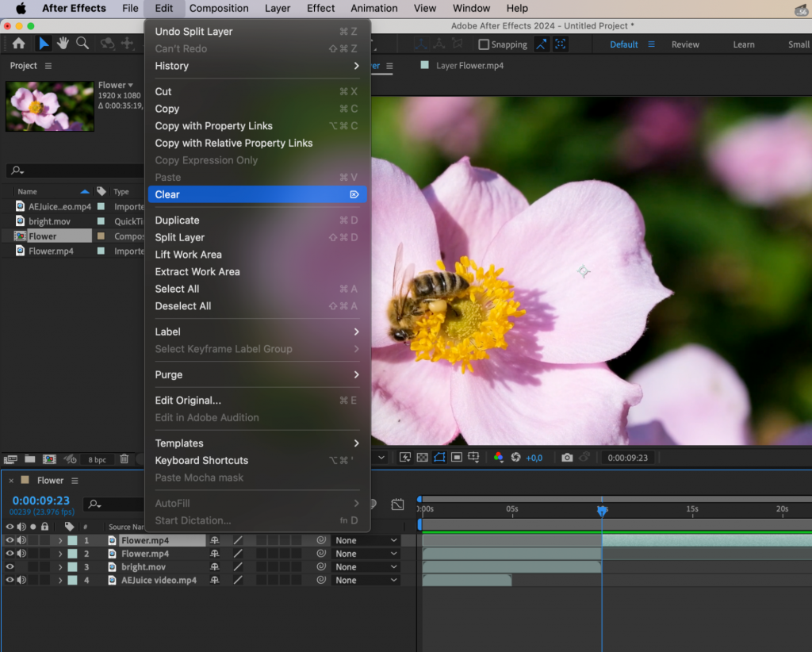Toggle the Transparency Grid in the viewer
This screenshot has height=652, width=812.
click(423, 458)
